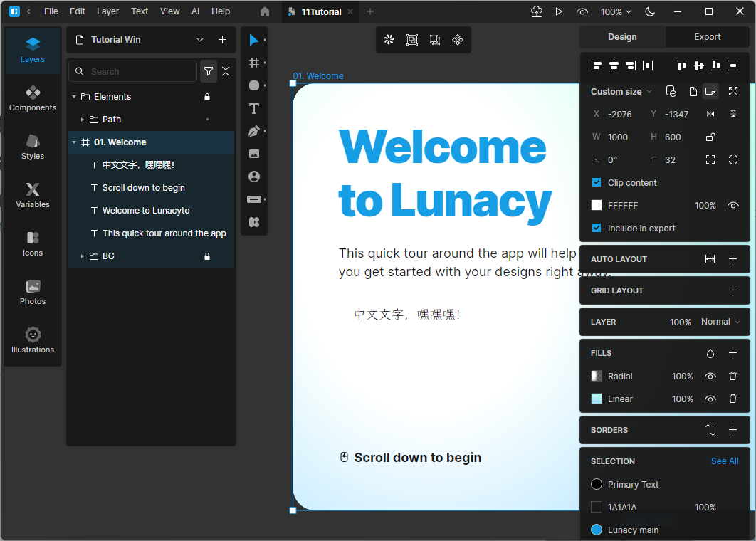This screenshot has height=541, width=756.
Task: Open the Icons library
Action: 33,243
